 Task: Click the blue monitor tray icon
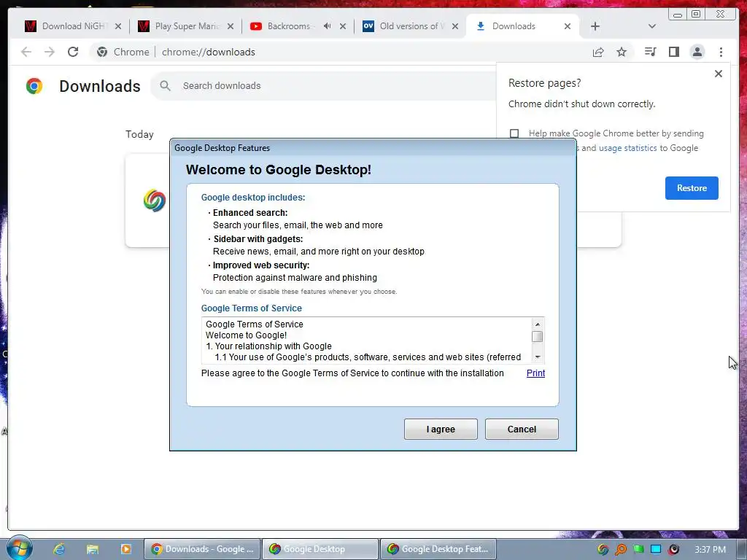point(656,550)
